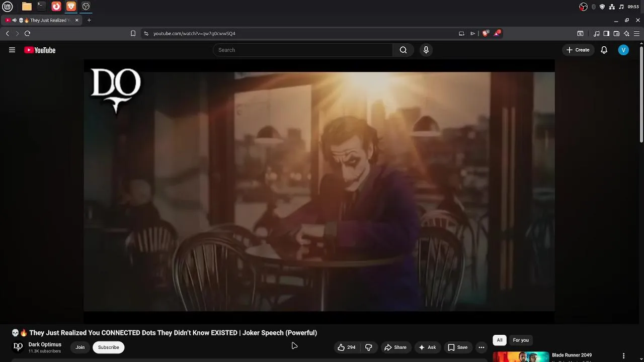This screenshot has height=362, width=644.
Task: Select the 'For you' filter chip
Action: [521, 340]
